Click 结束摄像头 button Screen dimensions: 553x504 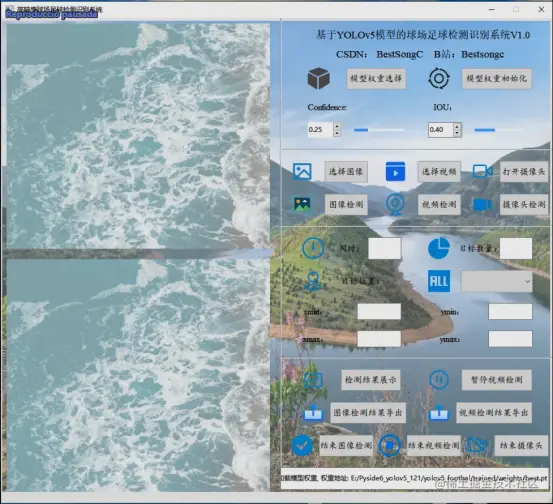coord(521,445)
